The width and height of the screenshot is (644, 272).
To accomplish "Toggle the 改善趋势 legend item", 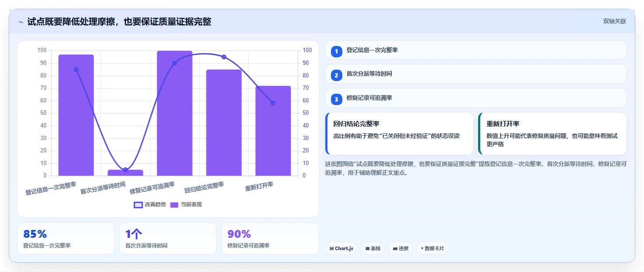I will tap(150, 205).
